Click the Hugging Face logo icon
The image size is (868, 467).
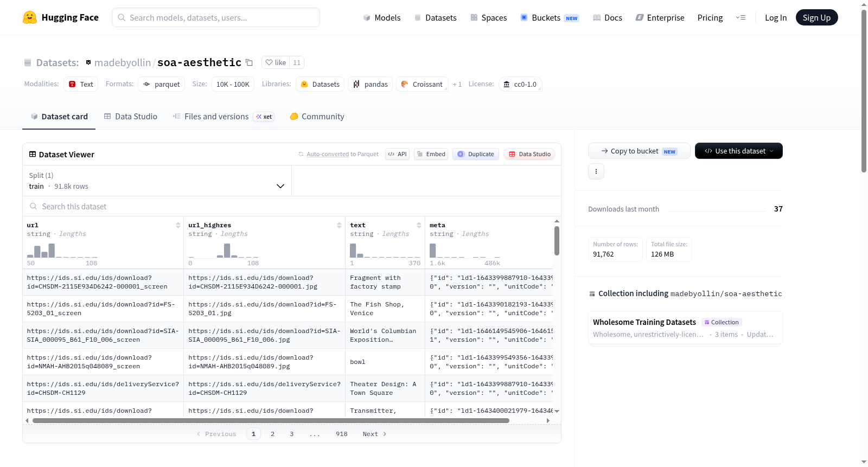pyautogui.click(x=30, y=17)
